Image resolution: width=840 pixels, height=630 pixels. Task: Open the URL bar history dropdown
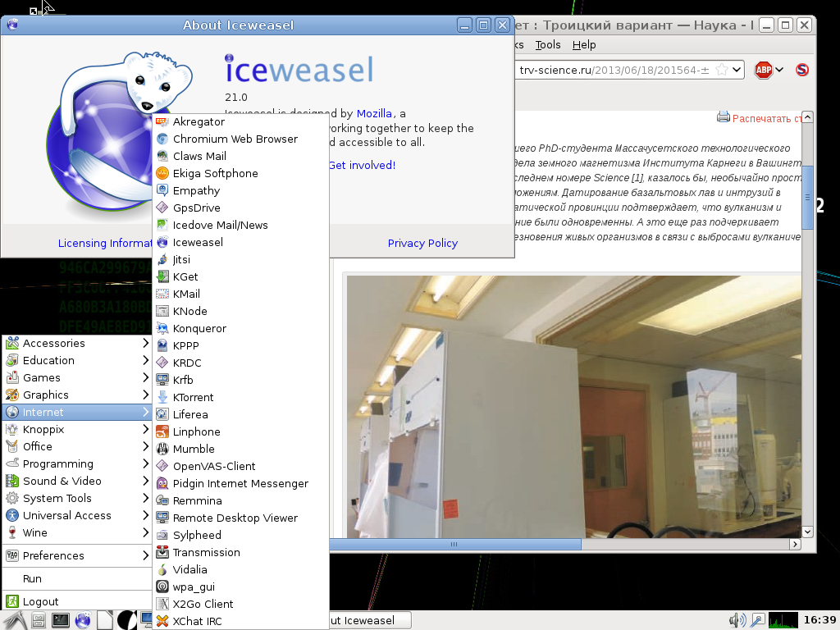737,70
